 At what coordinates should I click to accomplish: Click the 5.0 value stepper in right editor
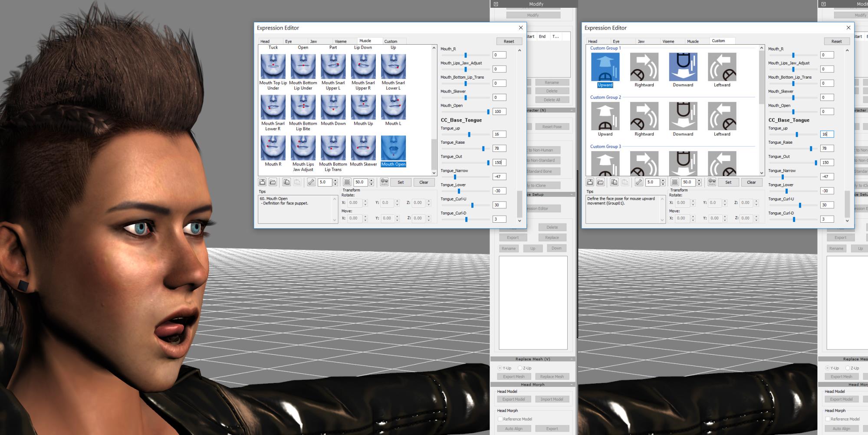pos(663,182)
